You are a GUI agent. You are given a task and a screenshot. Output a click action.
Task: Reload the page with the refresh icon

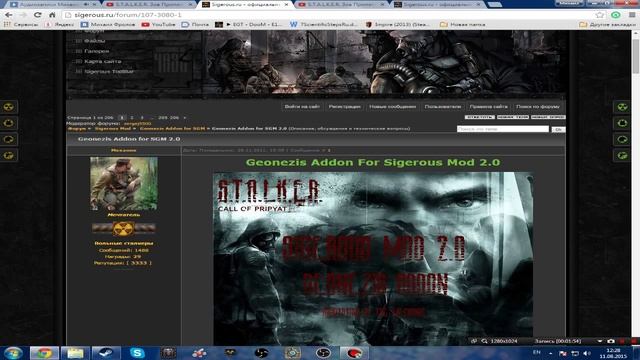pyautogui.click(x=38, y=15)
